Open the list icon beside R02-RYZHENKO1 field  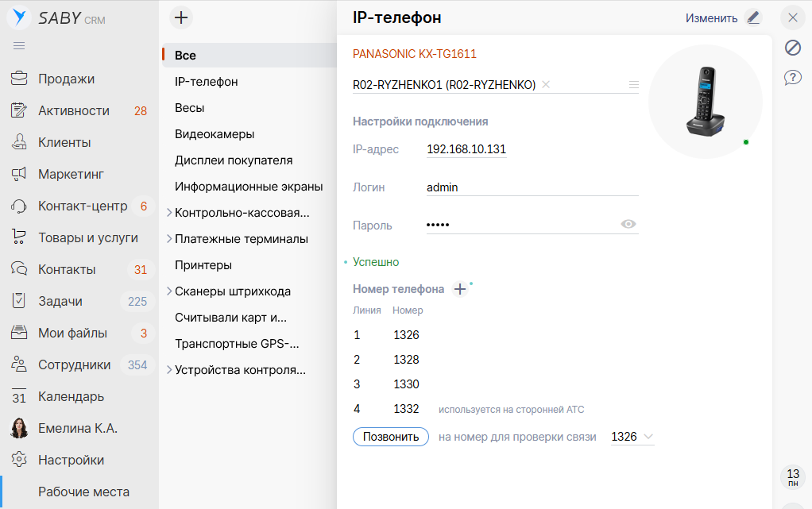point(633,85)
